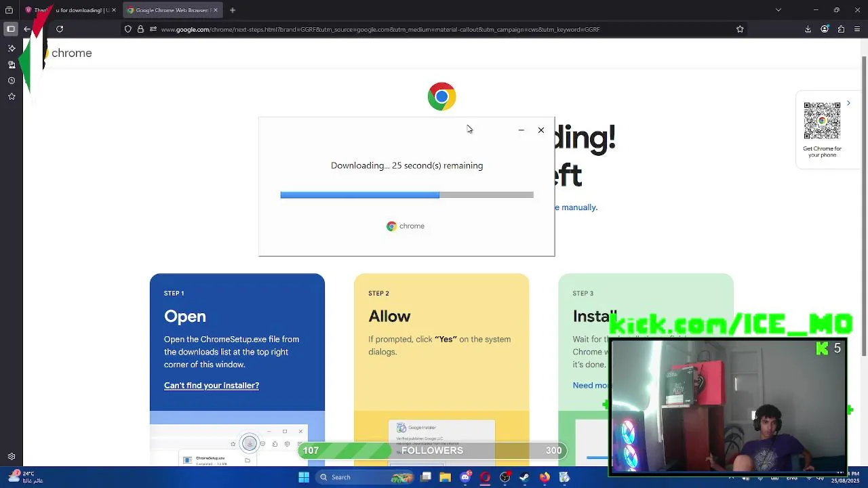Open OBS Studio from the taskbar
This screenshot has width=868, height=488.
click(505, 477)
